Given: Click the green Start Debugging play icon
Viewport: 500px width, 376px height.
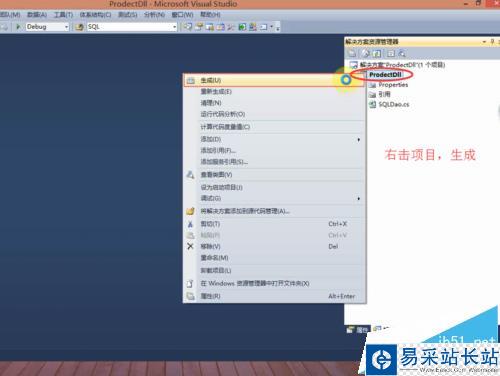Looking at the screenshot, I should 18,26.
